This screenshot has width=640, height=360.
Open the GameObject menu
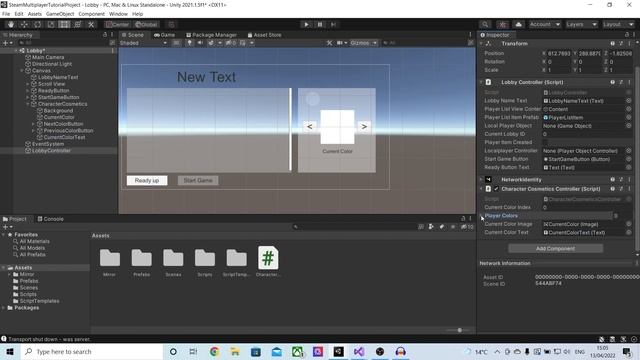tap(60, 14)
